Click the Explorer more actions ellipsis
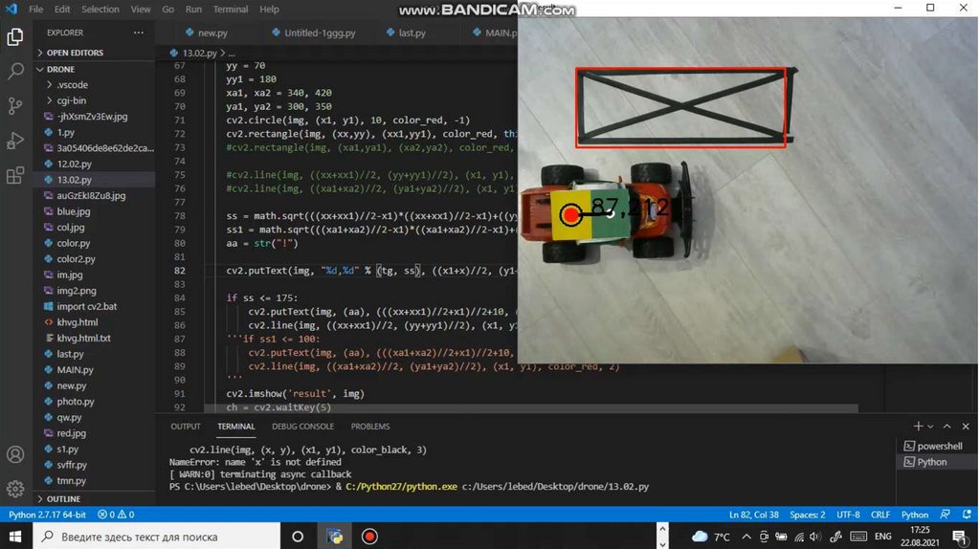The height and width of the screenshot is (549, 980). 139,33
